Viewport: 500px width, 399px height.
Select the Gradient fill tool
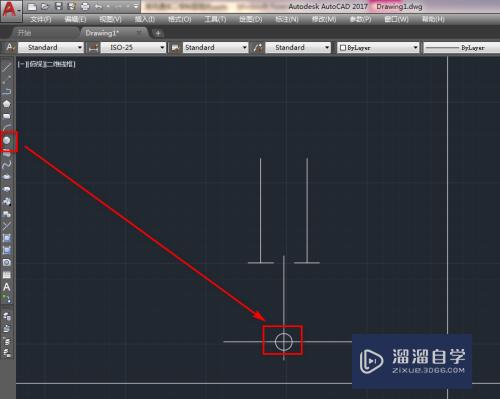7,250
